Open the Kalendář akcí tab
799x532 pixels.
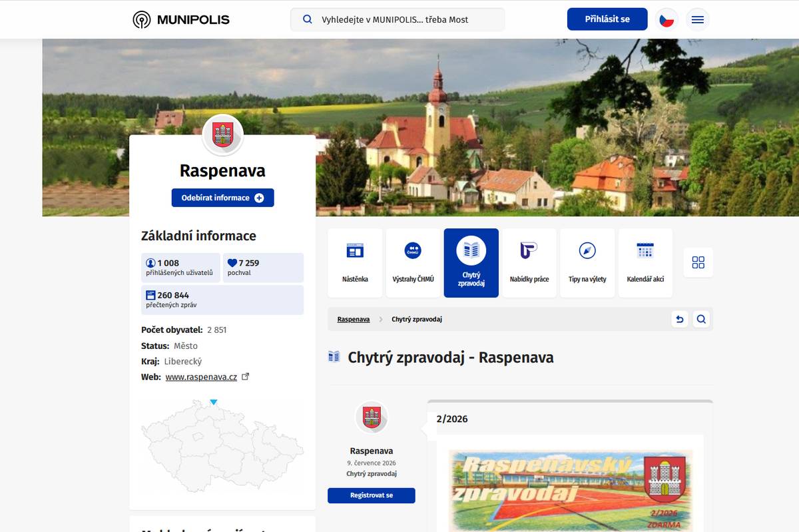[x=645, y=263]
